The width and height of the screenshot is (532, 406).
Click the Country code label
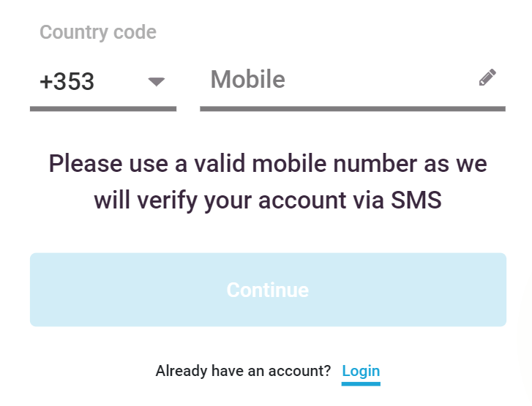98,33
